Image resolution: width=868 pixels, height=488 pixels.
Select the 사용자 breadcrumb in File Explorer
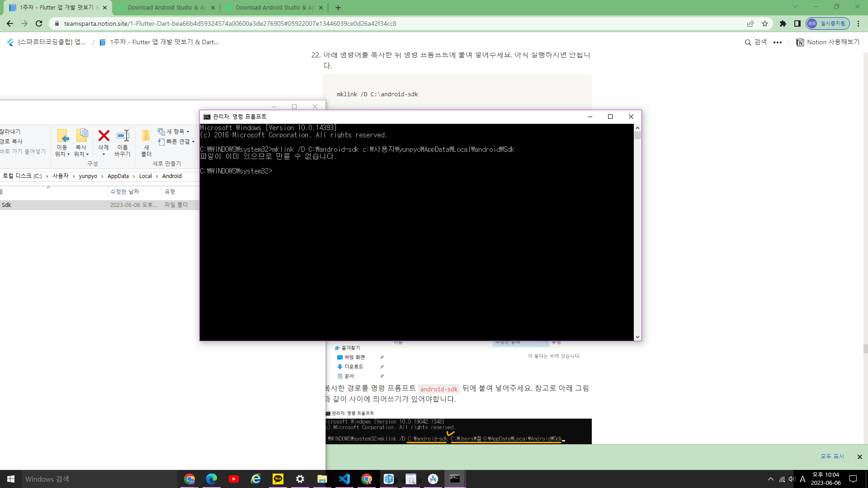(61, 176)
